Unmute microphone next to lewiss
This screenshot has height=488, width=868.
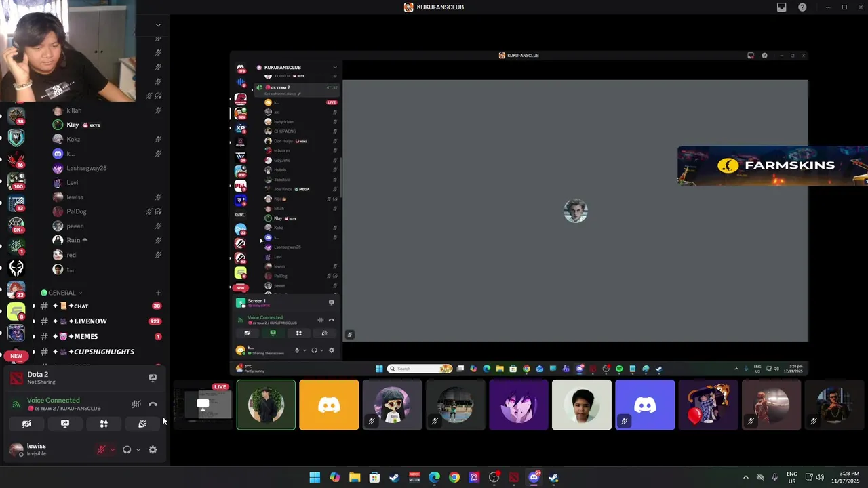(102, 449)
